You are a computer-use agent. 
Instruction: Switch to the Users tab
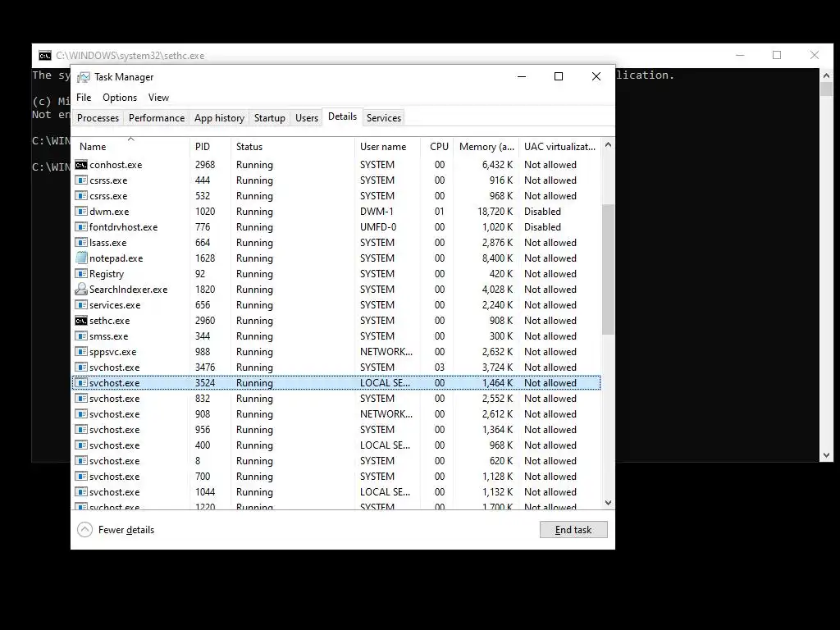point(307,118)
